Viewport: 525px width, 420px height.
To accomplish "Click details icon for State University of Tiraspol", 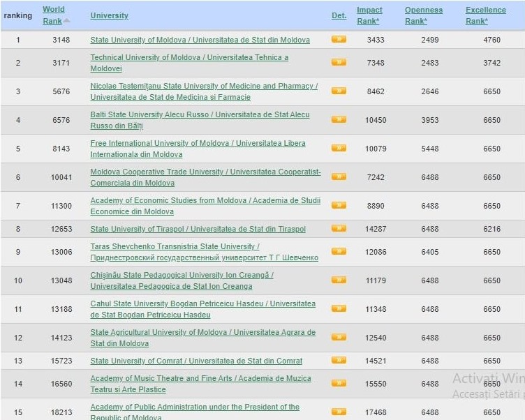I will tap(339, 228).
